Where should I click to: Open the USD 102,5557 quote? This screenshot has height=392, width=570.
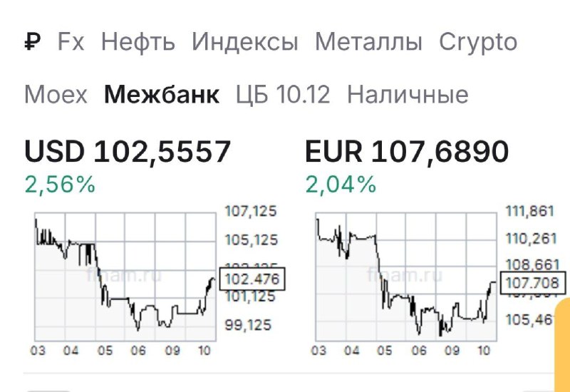(x=128, y=152)
